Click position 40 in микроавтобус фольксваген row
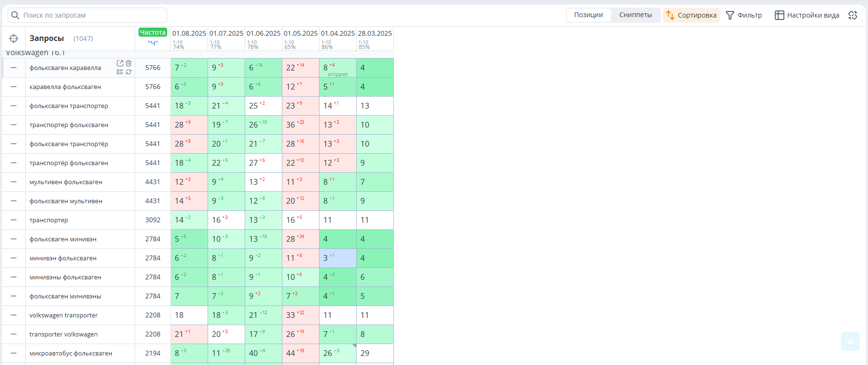 point(263,353)
